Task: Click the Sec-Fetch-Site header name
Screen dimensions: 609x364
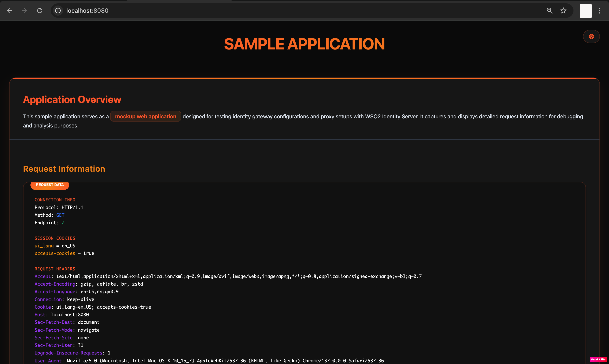Action: tap(53, 338)
